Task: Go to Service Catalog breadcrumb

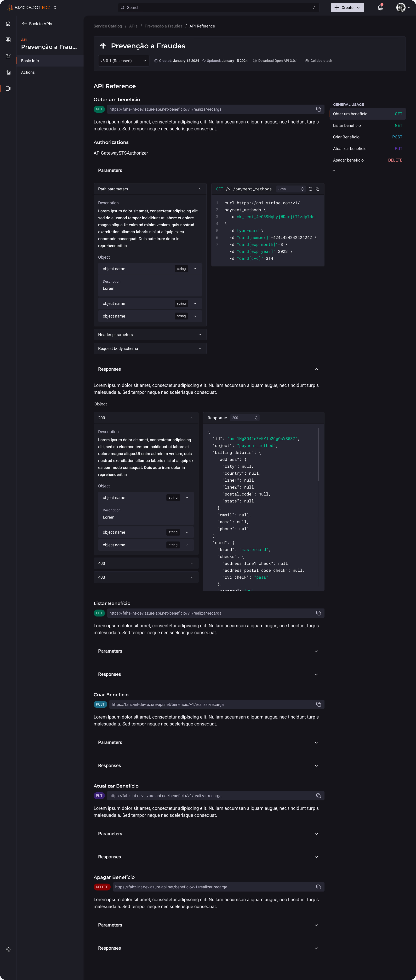Action: [x=108, y=26]
